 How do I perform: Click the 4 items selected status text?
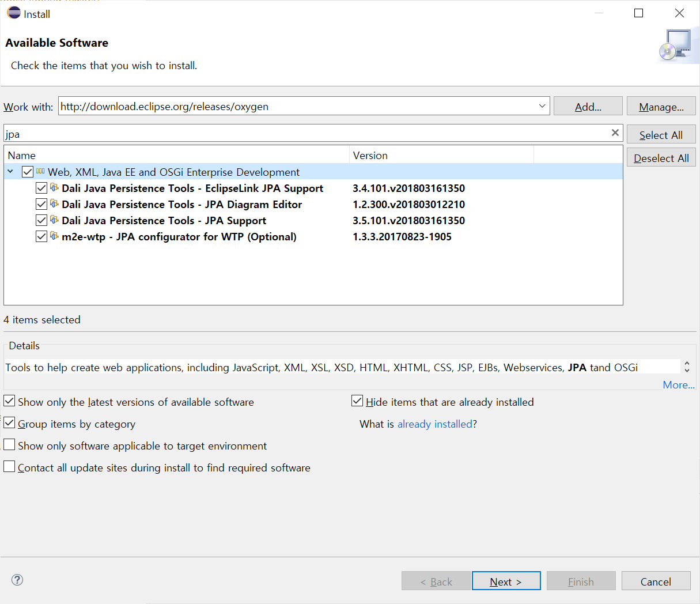42,320
